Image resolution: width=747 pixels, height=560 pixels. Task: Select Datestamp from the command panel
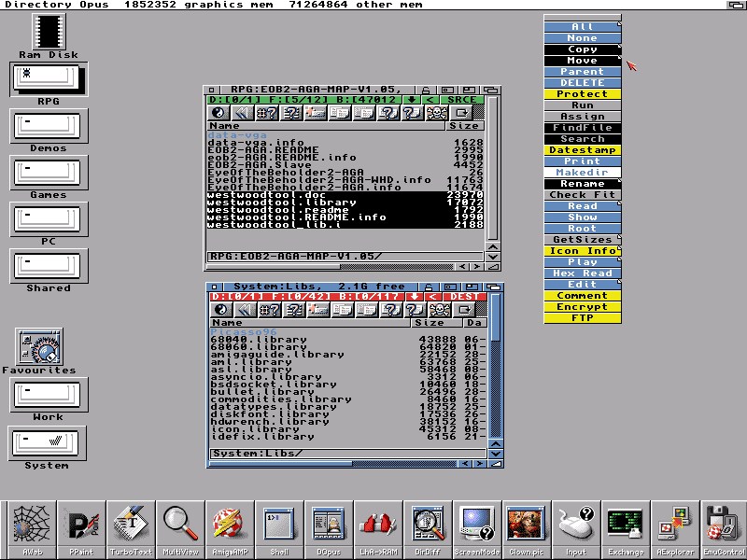tap(581, 150)
